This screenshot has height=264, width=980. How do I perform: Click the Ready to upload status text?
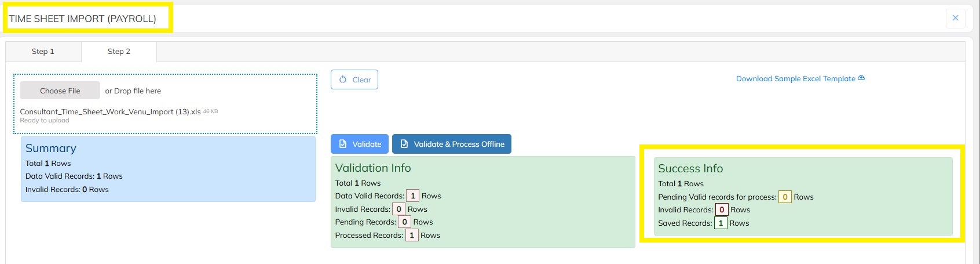[45, 121]
